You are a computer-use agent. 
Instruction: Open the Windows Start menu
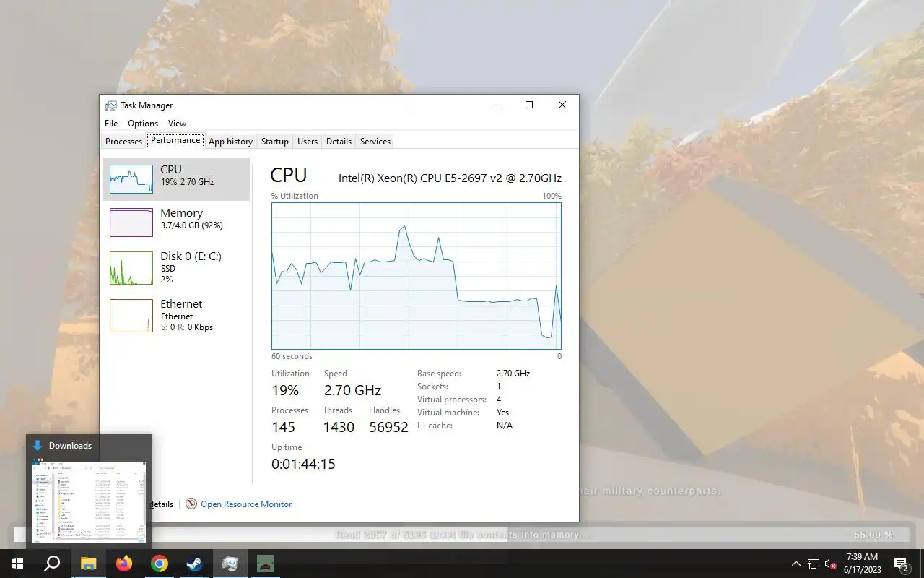17,564
